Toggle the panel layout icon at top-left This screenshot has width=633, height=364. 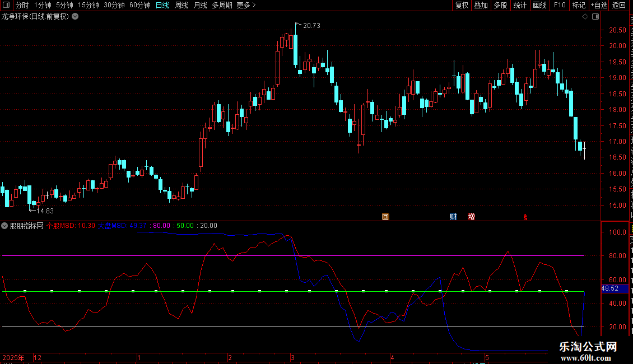[6, 5]
